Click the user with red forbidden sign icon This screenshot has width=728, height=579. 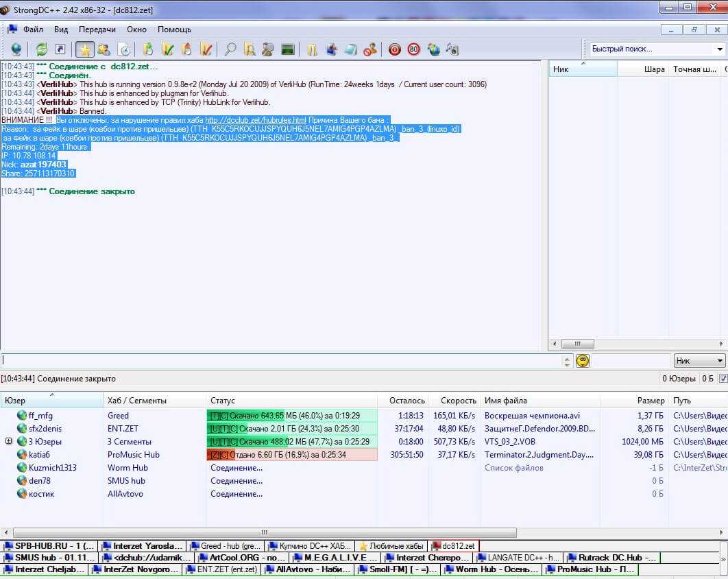pos(370,49)
